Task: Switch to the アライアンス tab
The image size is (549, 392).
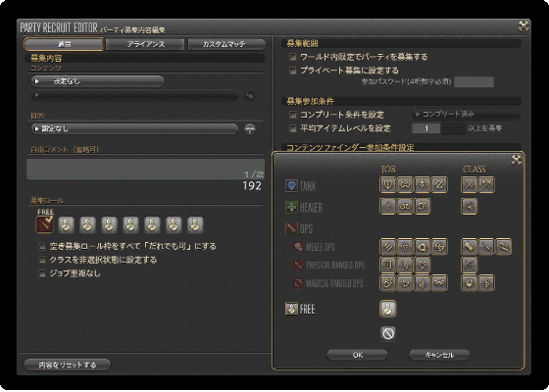Action: coord(145,44)
